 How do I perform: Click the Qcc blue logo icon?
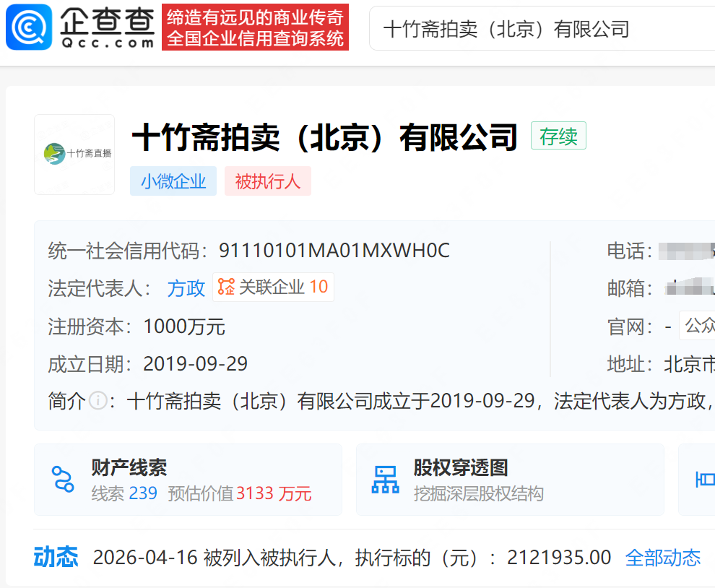(29, 27)
